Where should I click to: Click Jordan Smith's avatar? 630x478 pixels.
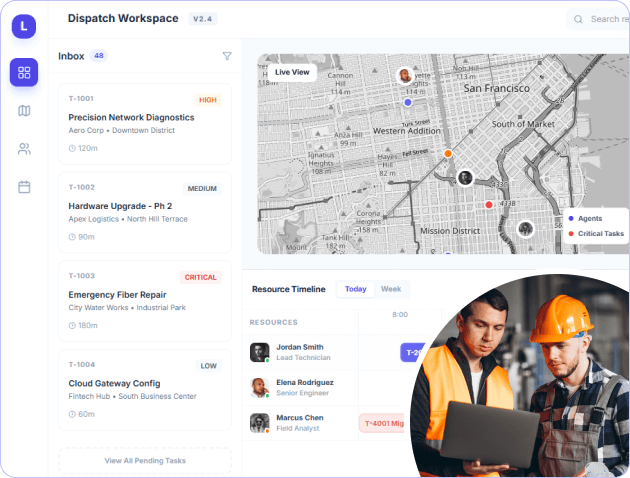[x=260, y=352]
